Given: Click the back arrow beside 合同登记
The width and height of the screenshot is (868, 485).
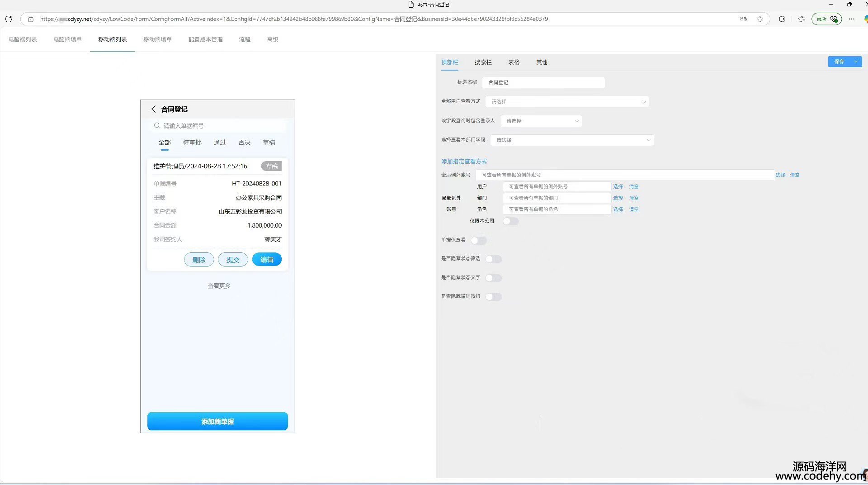Looking at the screenshot, I should [x=153, y=109].
